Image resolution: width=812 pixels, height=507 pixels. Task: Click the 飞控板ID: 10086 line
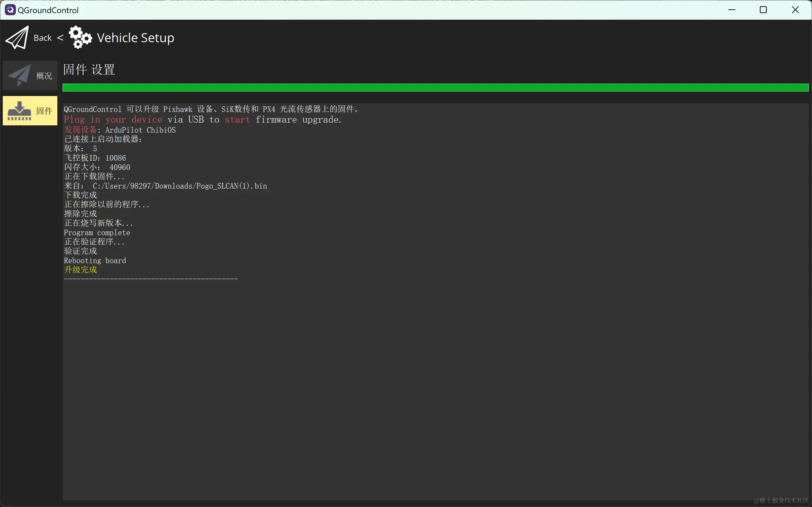tap(95, 158)
